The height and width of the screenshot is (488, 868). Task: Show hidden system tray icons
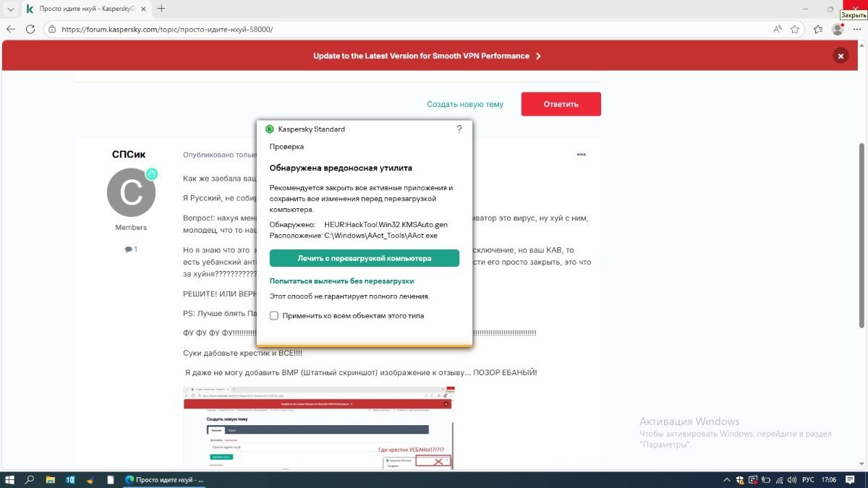click(728, 479)
